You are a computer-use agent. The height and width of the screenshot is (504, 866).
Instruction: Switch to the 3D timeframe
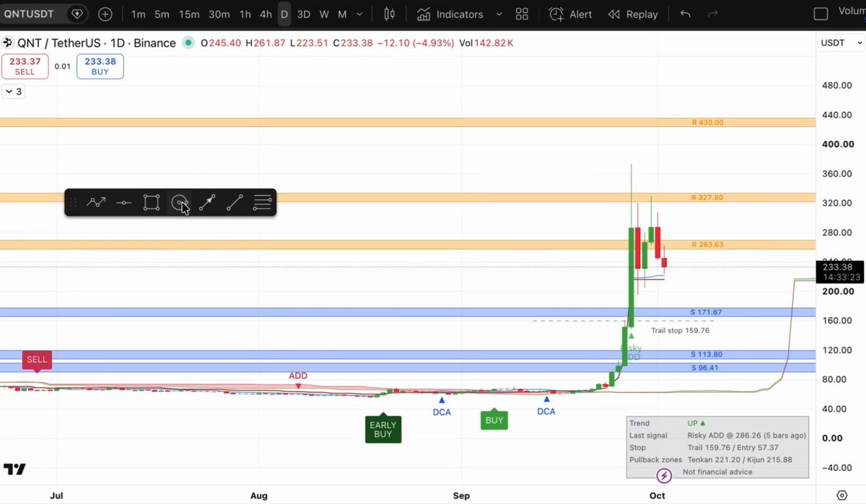[x=304, y=14]
